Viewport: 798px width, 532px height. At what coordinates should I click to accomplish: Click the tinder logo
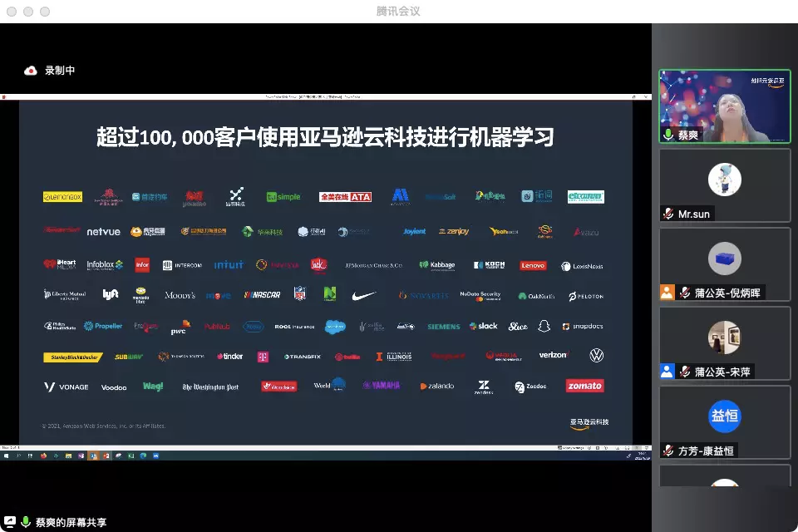click(230, 357)
